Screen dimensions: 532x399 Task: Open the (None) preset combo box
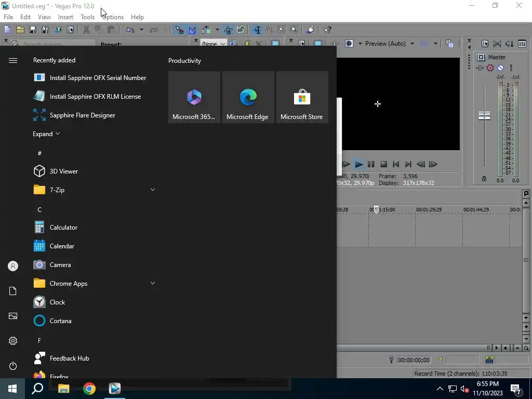click(214, 44)
